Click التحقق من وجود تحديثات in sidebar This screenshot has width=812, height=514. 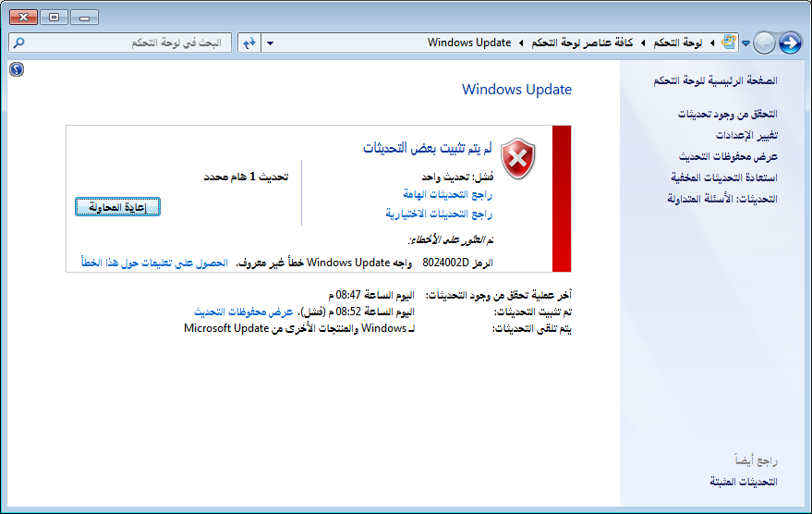727,114
